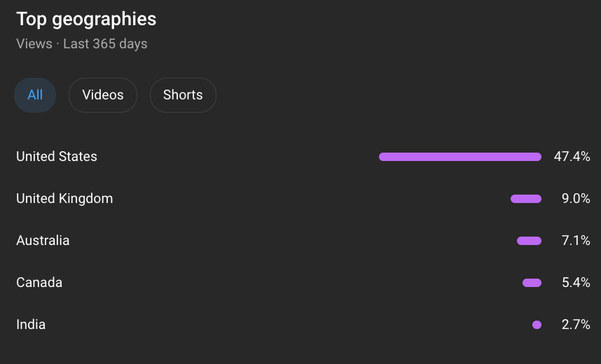Image resolution: width=601 pixels, height=364 pixels.
Task: Select the India row label
Action: (31, 325)
